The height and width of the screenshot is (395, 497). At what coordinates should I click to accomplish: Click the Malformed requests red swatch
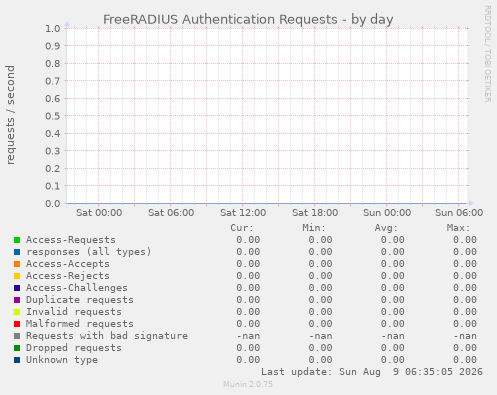(17, 324)
